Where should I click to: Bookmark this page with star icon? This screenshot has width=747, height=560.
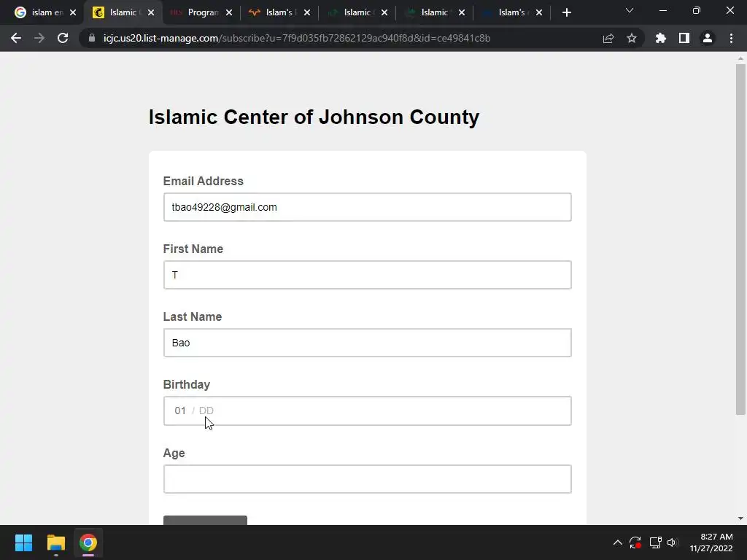coord(632,38)
